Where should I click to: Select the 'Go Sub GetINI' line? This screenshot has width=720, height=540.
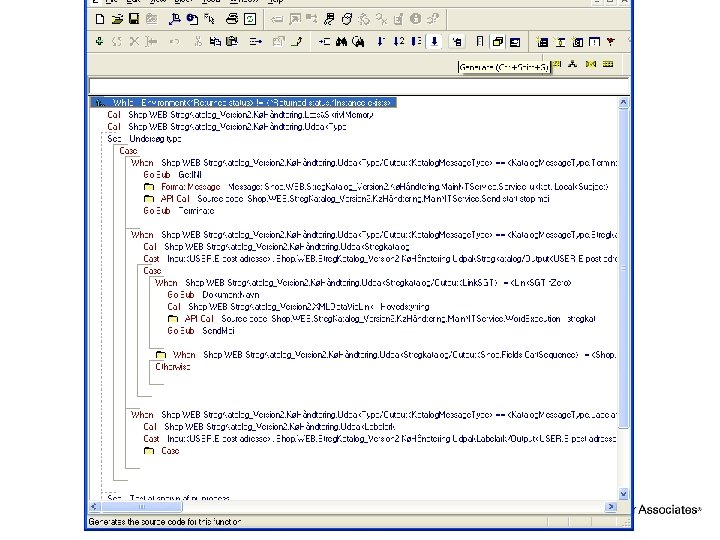coord(172,175)
